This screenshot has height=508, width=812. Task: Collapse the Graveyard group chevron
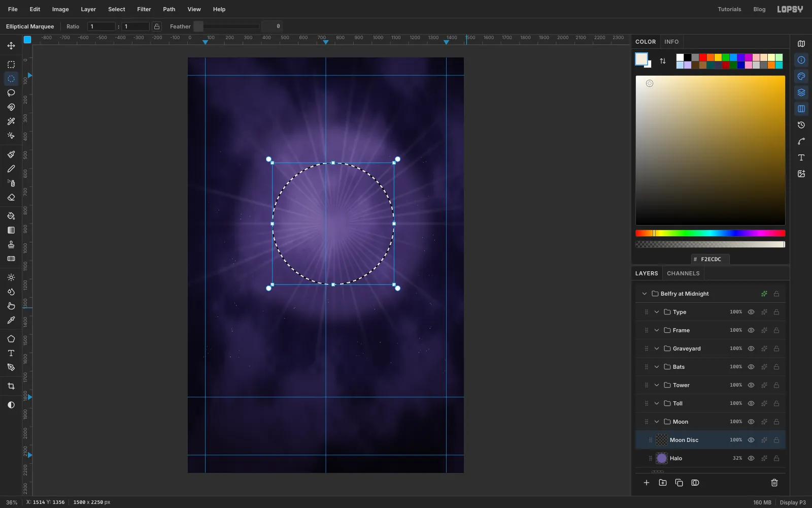click(657, 348)
